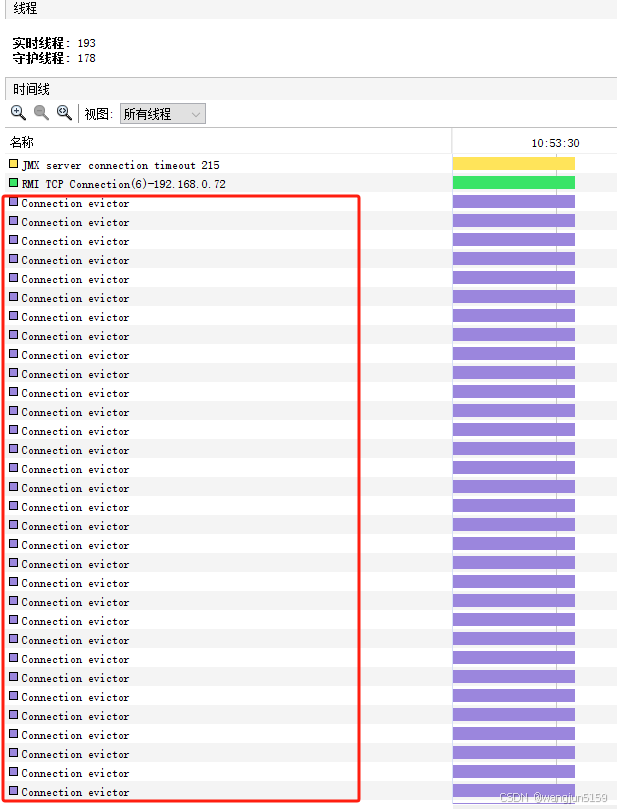Click the zoom out magnifier icon
Screen dimensions: 617x809
(x=41, y=113)
